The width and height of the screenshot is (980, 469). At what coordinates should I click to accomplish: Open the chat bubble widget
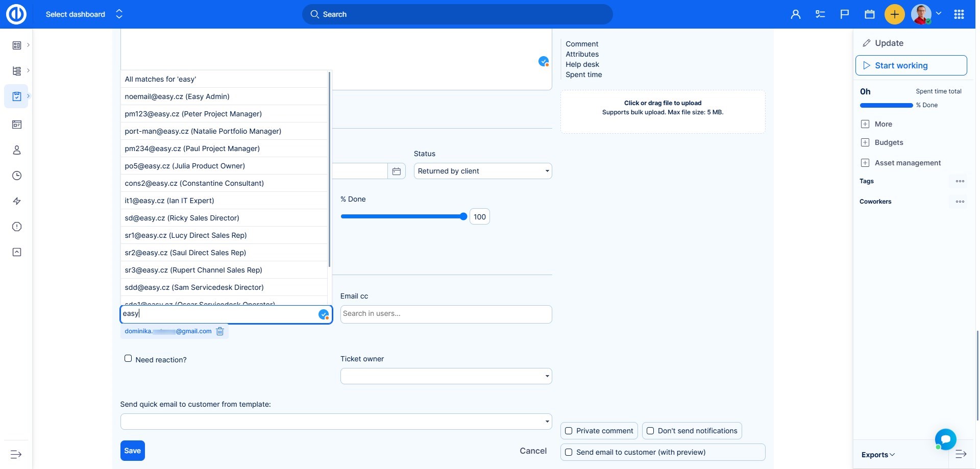pos(945,439)
